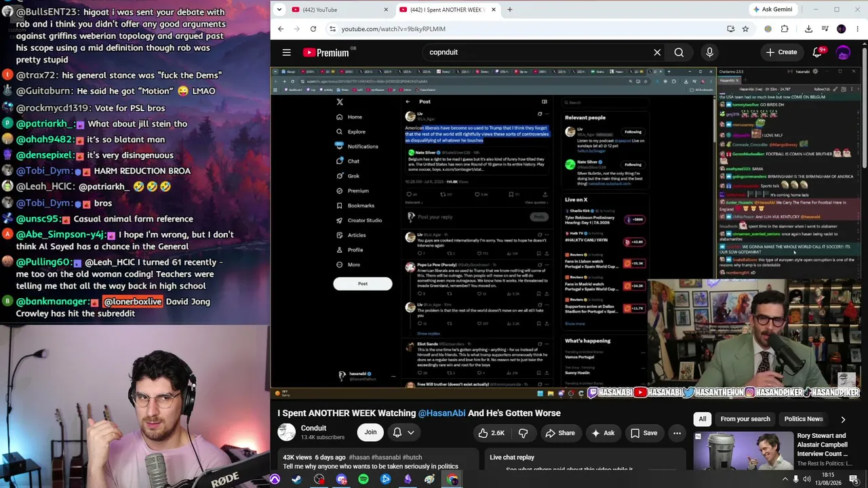Open the Chrome three-dot menu
The width and height of the screenshot is (868, 488).
pyautogui.click(x=858, y=29)
